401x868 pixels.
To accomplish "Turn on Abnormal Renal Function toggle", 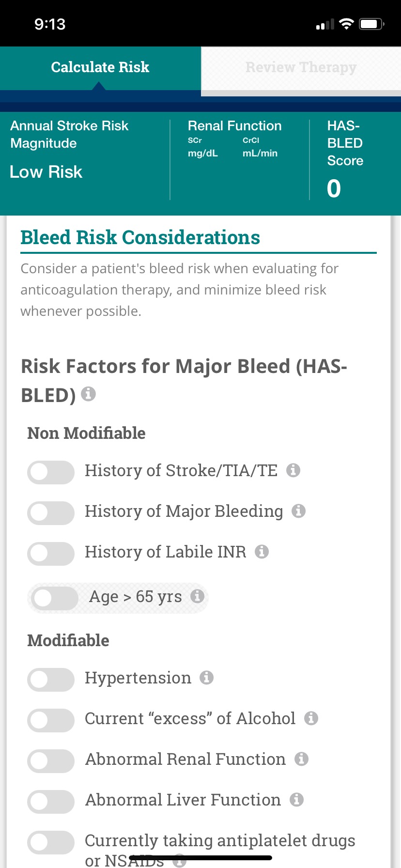I will click(x=51, y=761).
